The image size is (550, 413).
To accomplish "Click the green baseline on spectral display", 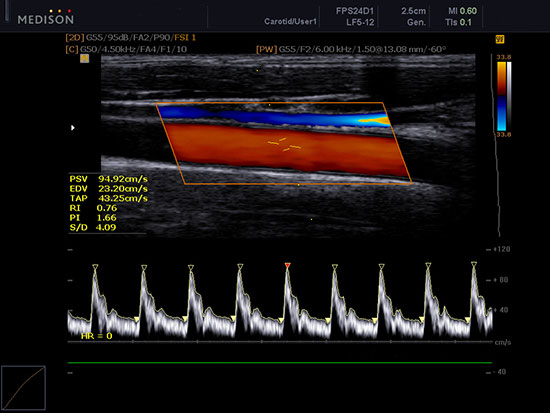I will coord(280,362).
